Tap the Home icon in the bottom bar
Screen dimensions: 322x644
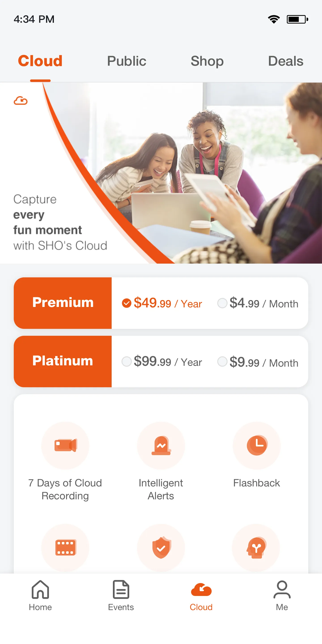point(40,589)
